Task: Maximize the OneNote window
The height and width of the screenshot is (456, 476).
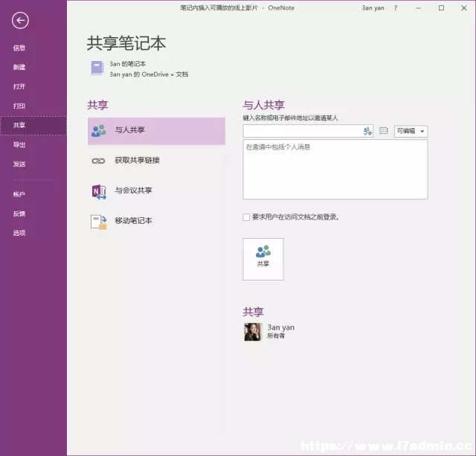Action: (441, 8)
